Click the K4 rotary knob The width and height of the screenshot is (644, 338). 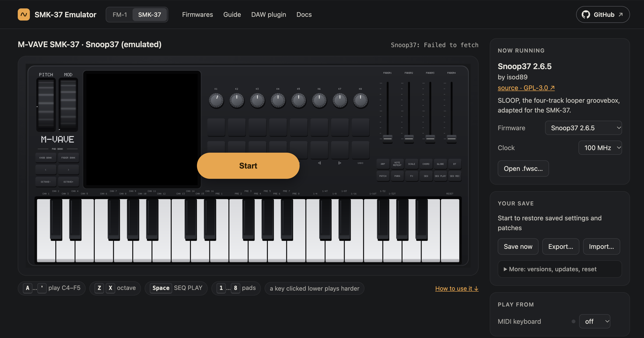tap(278, 101)
